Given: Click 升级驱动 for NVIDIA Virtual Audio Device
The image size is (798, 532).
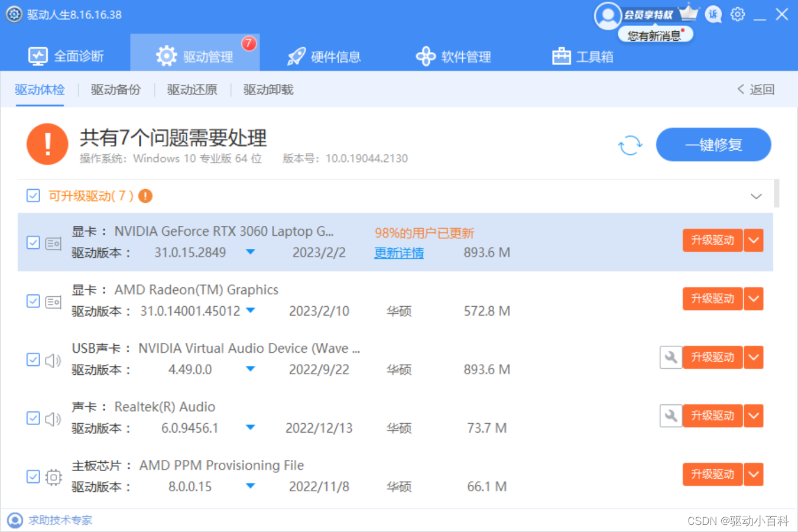Looking at the screenshot, I should (712, 357).
